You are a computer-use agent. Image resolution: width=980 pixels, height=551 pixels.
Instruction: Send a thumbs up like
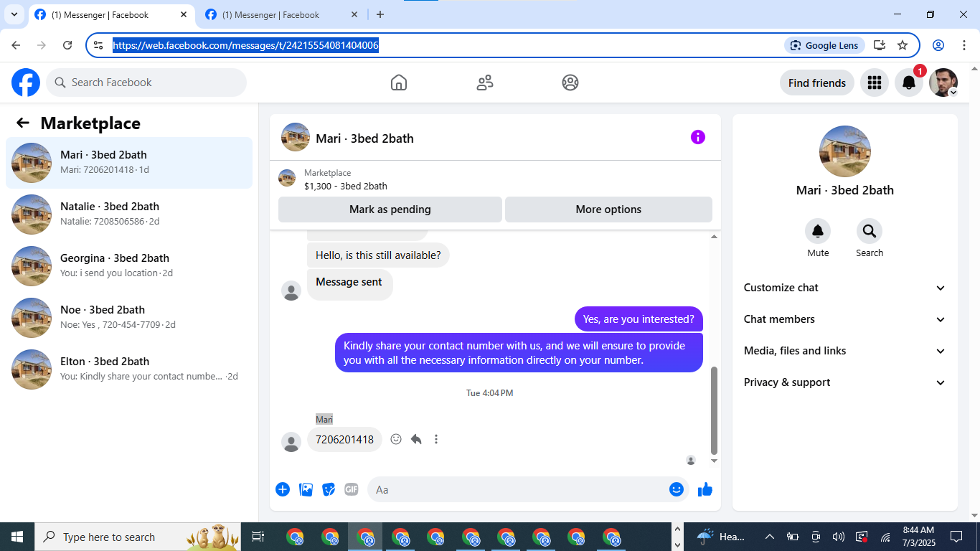pyautogui.click(x=705, y=489)
